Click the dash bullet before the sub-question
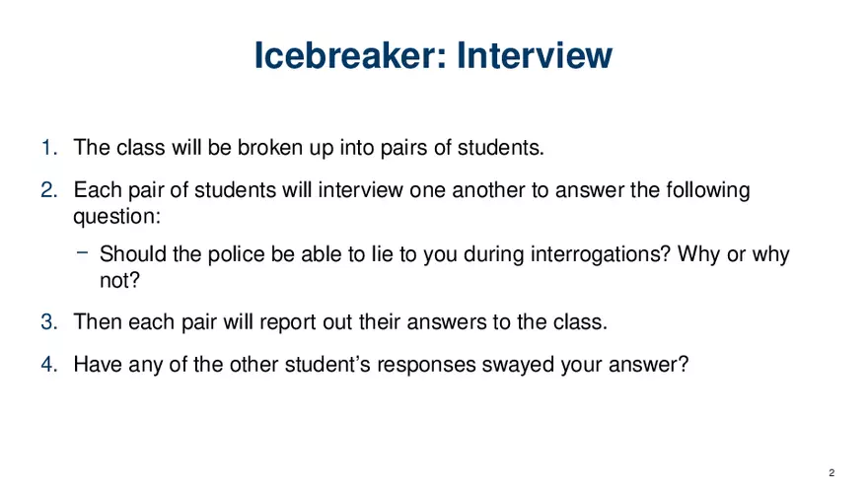The width and height of the screenshot is (868, 488). pyautogui.click(x=82, y=252)
